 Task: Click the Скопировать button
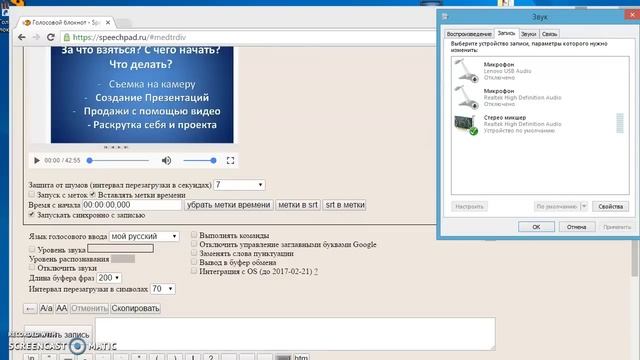pyautogui.click(x=135, y=308)
